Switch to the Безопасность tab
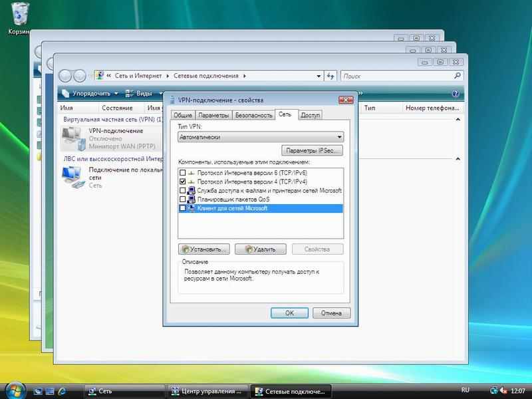 click(x=254, y=115)
